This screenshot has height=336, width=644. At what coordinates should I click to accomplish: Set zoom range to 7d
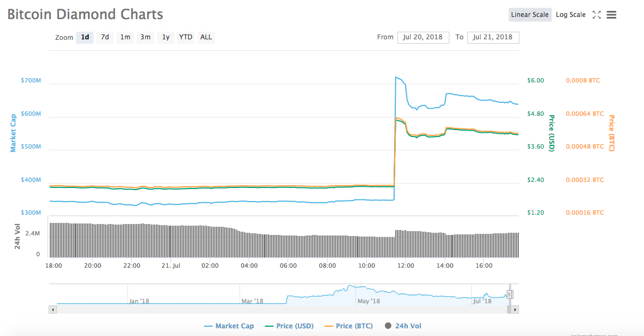pyautogui.click(x=105, y=37)
